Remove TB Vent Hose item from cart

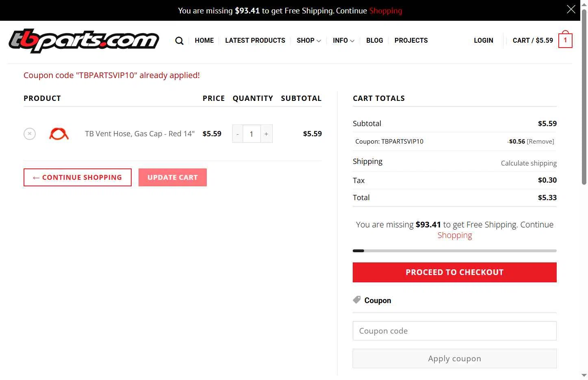30,133
